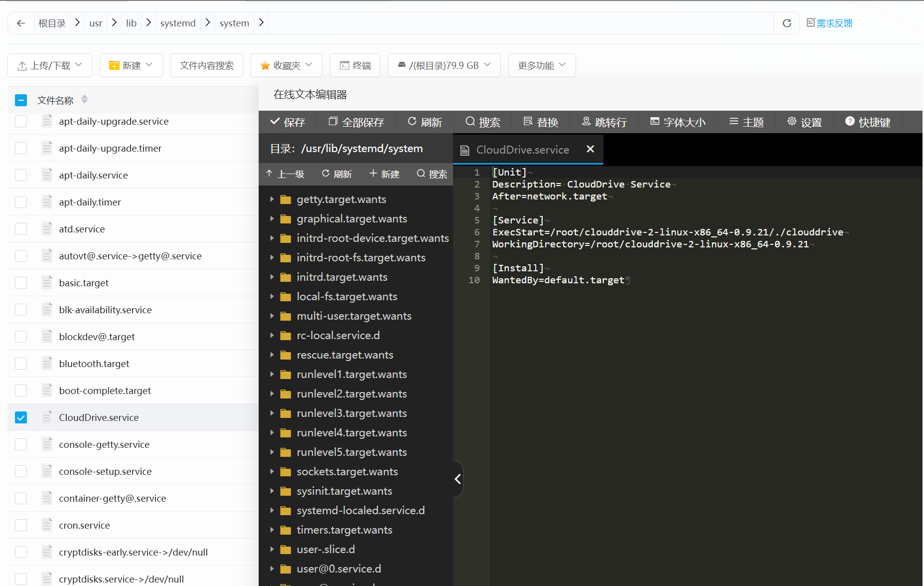Open the 上传/下载 dropdown

pyautogui.click(x=50, y=65)
